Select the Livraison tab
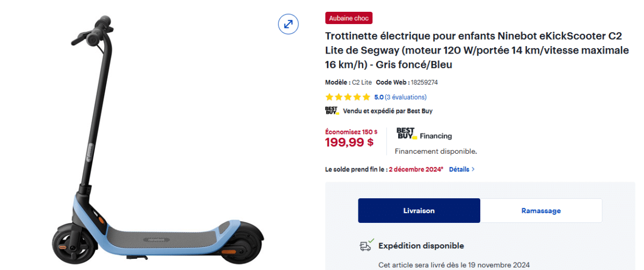Image resolution: width=644 pixels, height=270 pixels. click(x=419, y=211)
